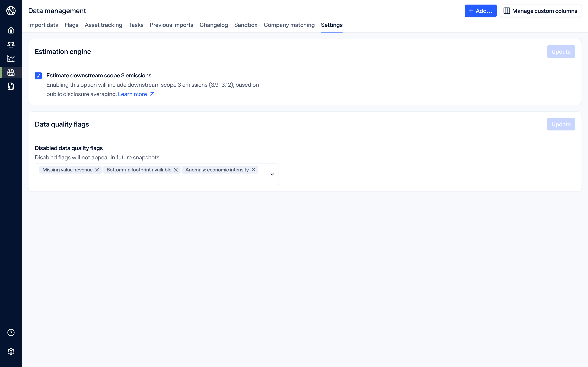Open the Add... button menu
This screenshot has width=588, height=367.
(x=480, y=11)
